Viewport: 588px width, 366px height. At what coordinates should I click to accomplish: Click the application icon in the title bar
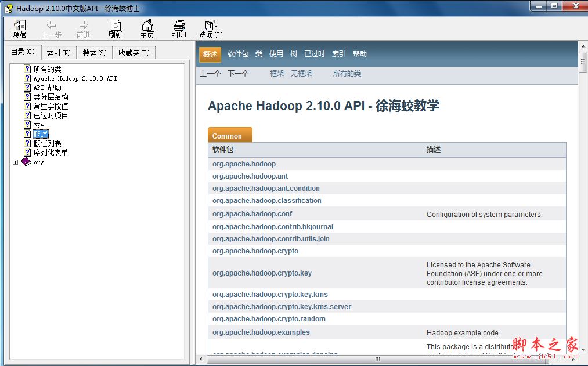[x=8, y=8]
